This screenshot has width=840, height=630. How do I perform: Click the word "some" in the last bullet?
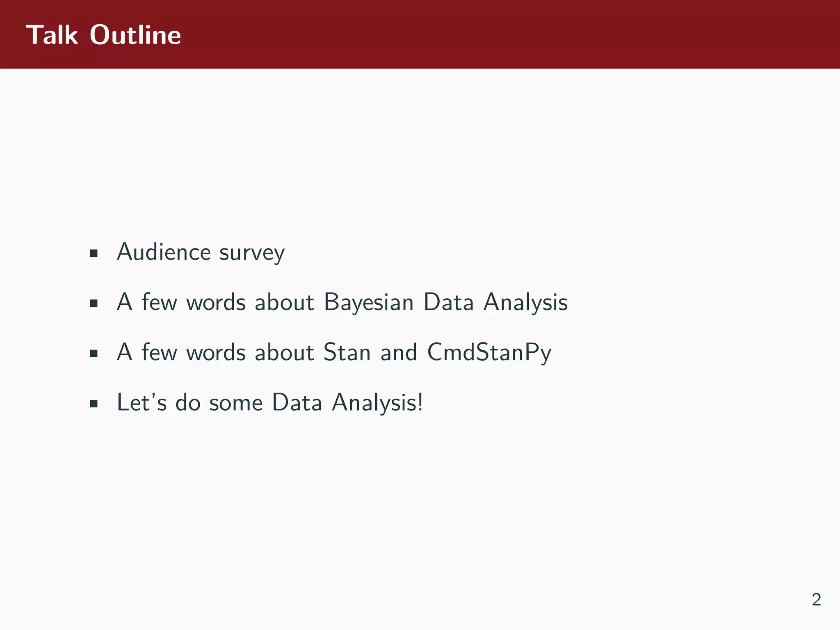236,403
